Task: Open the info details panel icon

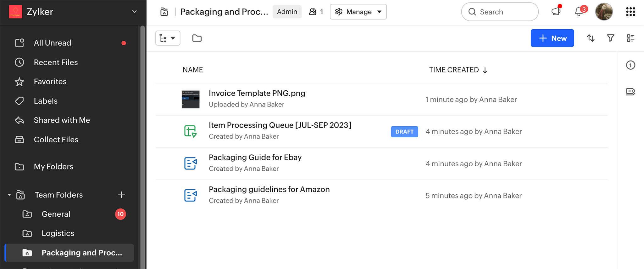Action: (x=630, y=65)
